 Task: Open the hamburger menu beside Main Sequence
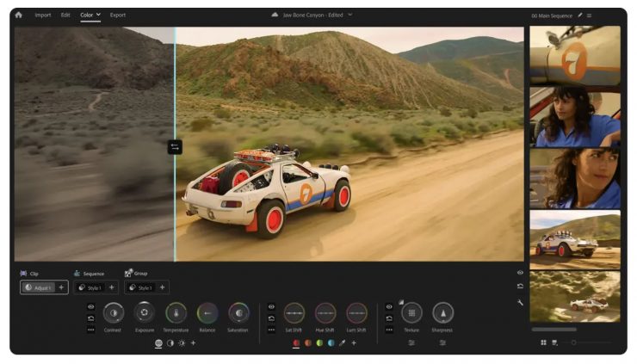coord(590,15)
